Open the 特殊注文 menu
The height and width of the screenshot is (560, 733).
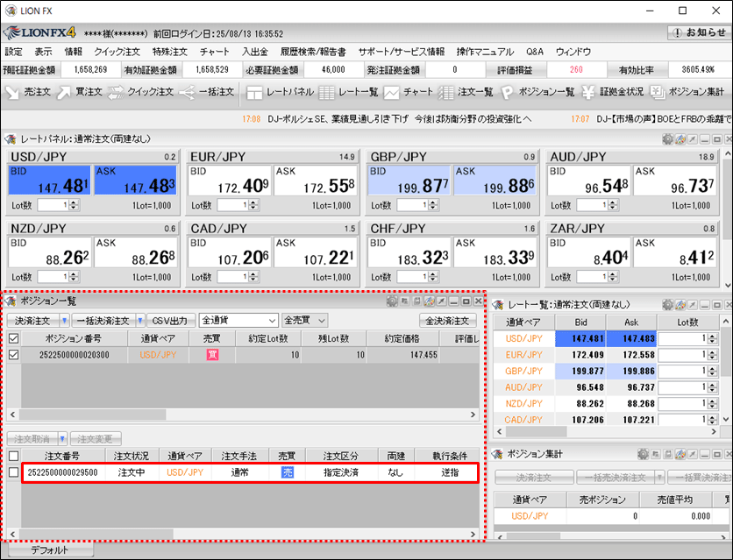pos(167,52)
